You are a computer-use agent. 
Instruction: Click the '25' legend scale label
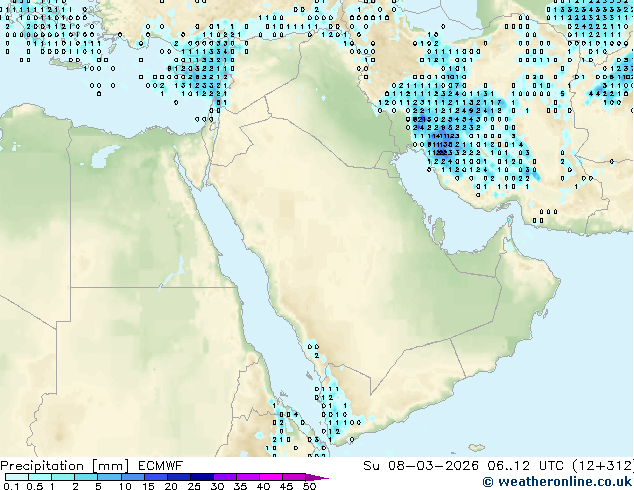point(194,486)
